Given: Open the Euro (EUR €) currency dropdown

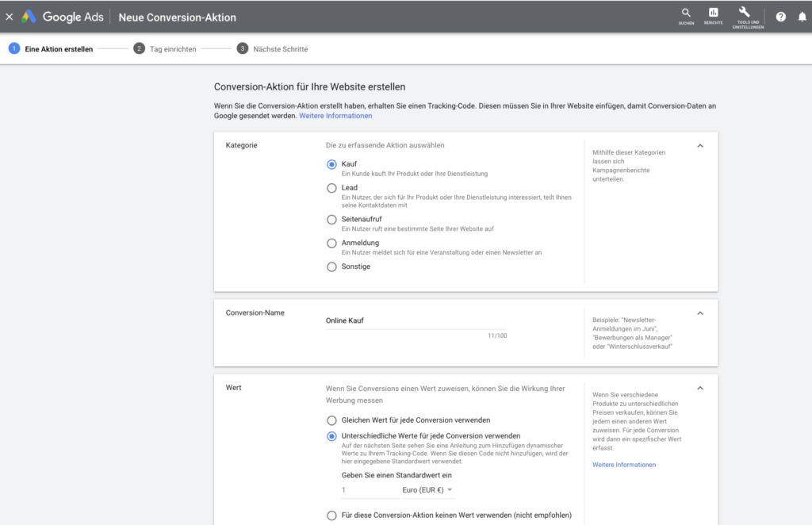Looking at the screenshot, I should click(428, 490).
